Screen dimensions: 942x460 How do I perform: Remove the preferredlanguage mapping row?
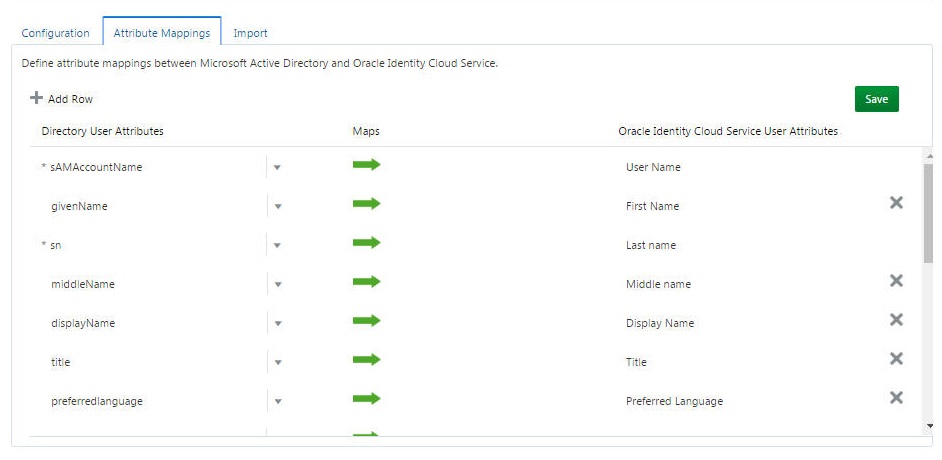[896, 398]
